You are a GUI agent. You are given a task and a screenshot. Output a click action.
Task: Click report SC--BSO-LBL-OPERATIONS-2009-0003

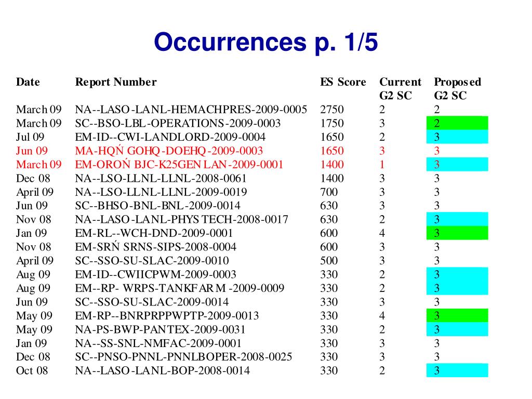tap(178, 123)
